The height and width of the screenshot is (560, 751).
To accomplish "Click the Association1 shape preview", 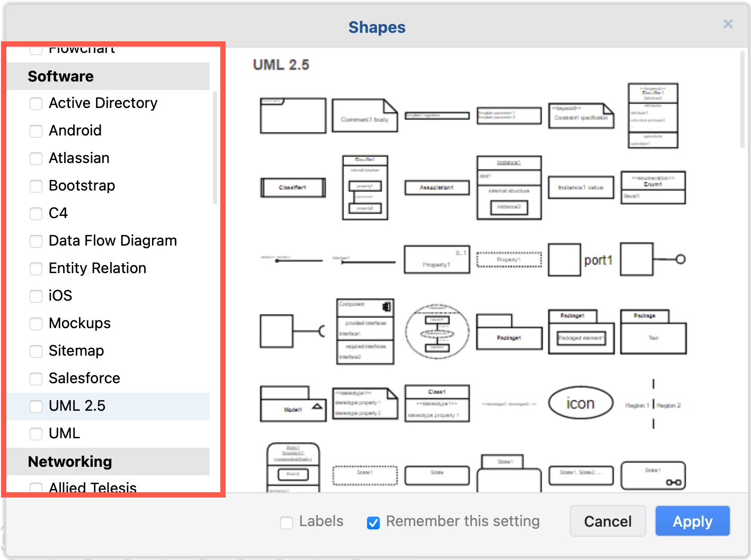I will point(436,187).
